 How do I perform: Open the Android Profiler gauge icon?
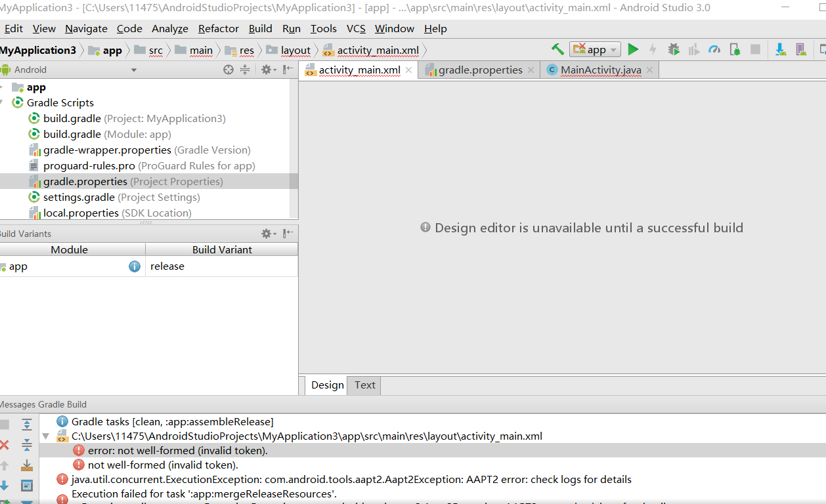(715, 49)
